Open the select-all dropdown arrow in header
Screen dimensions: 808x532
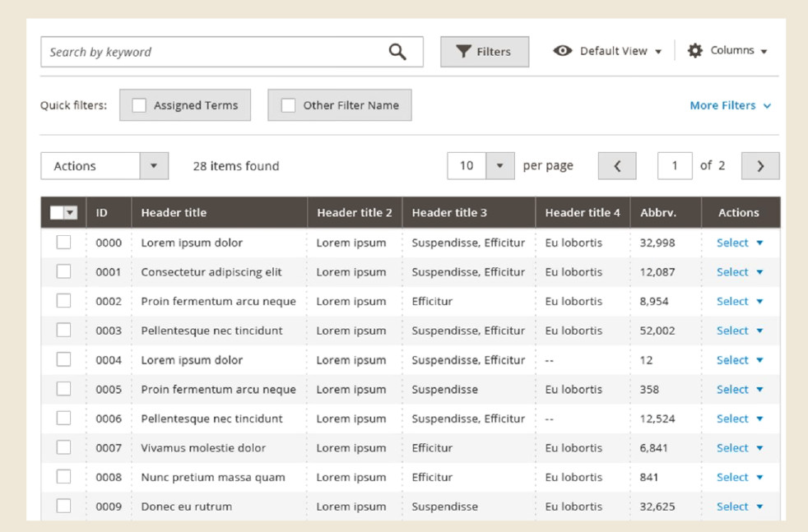point(71,212)
